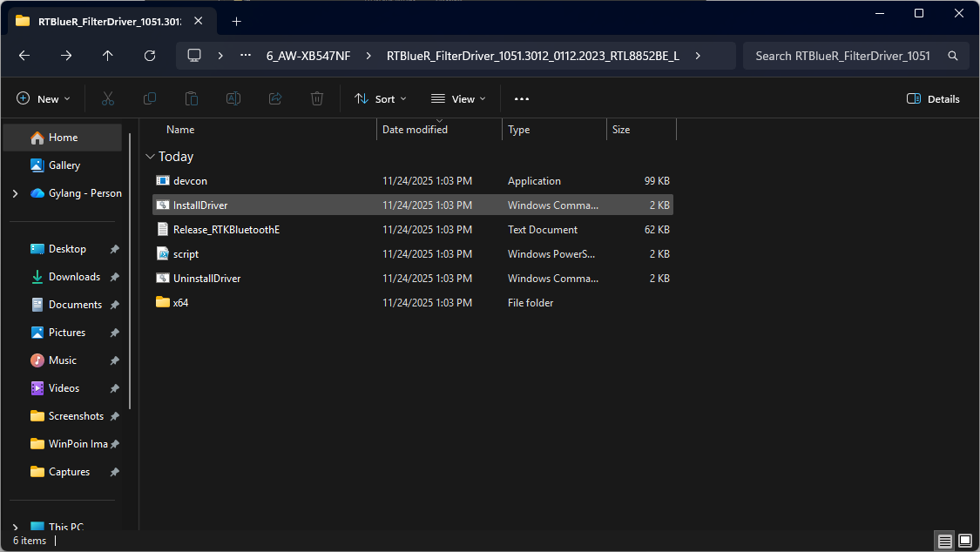Click the Copy icon in toolbar
This screenshot has width=980, height=552.
coord(150,98)
